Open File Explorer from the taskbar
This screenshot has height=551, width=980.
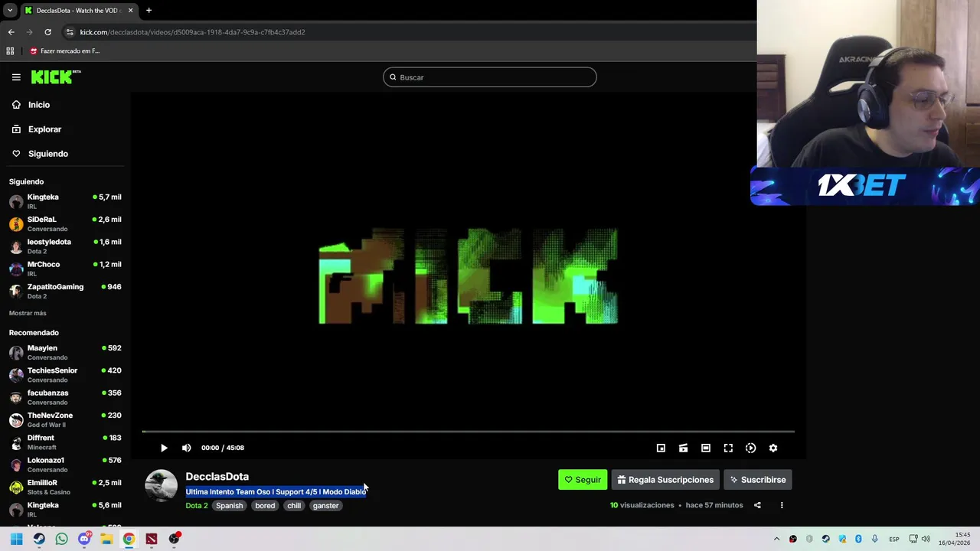[x=106, y=539]
